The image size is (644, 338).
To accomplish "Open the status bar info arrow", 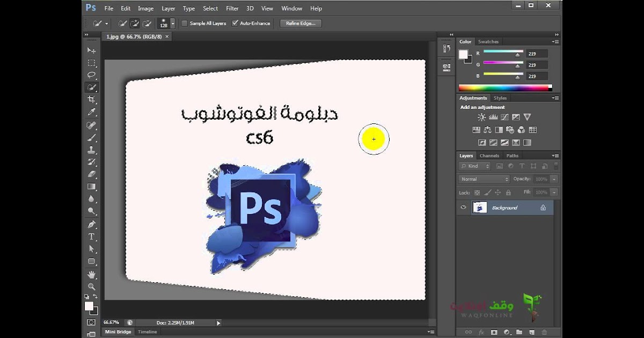I will coord(218,322).
